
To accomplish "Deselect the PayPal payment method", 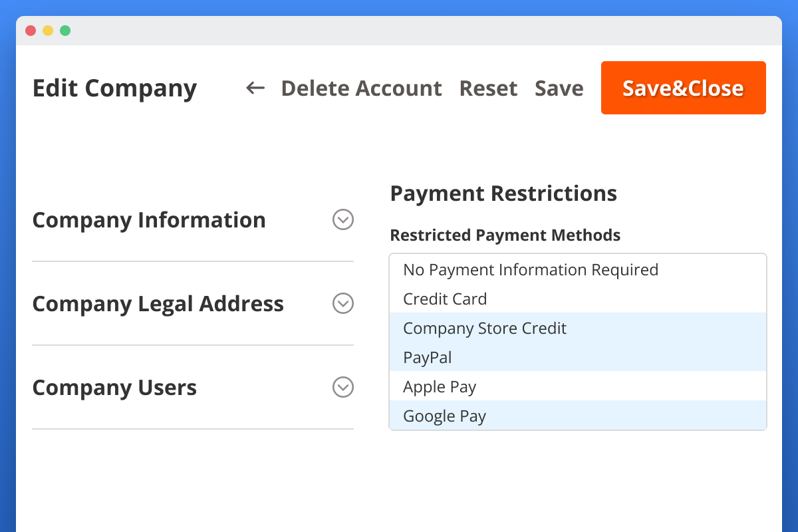I will tap(427, 357).
